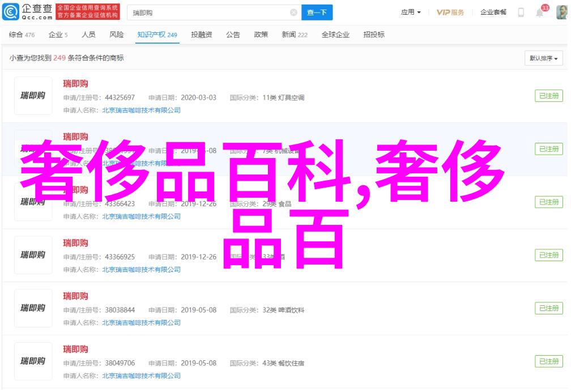
Task: Switch to the 公告 tab
Action: click(x=233, y=35)
